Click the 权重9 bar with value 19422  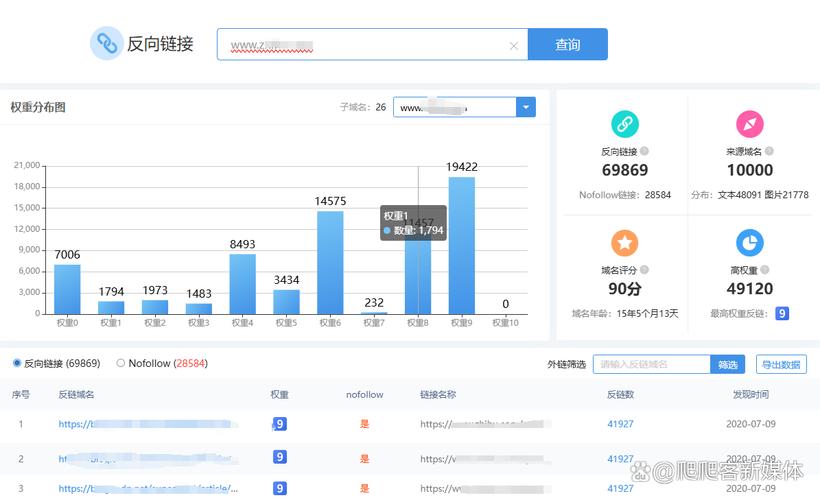(462, 246)
